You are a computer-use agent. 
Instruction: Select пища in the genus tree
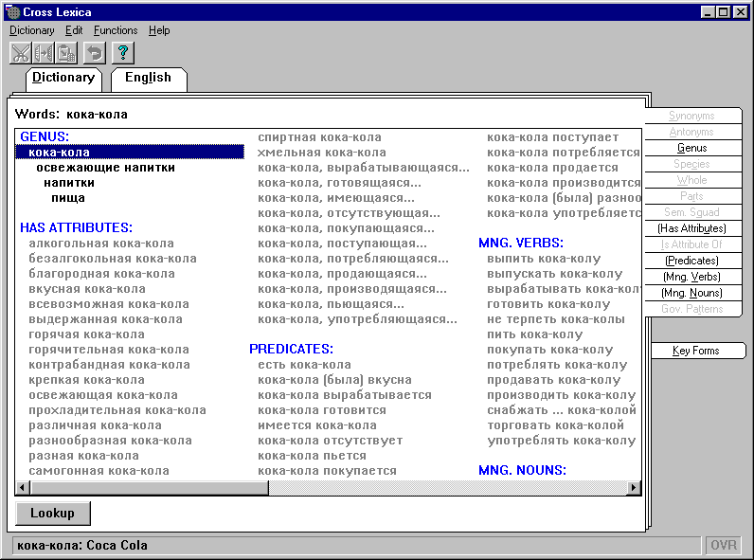(x=68, y=198)
